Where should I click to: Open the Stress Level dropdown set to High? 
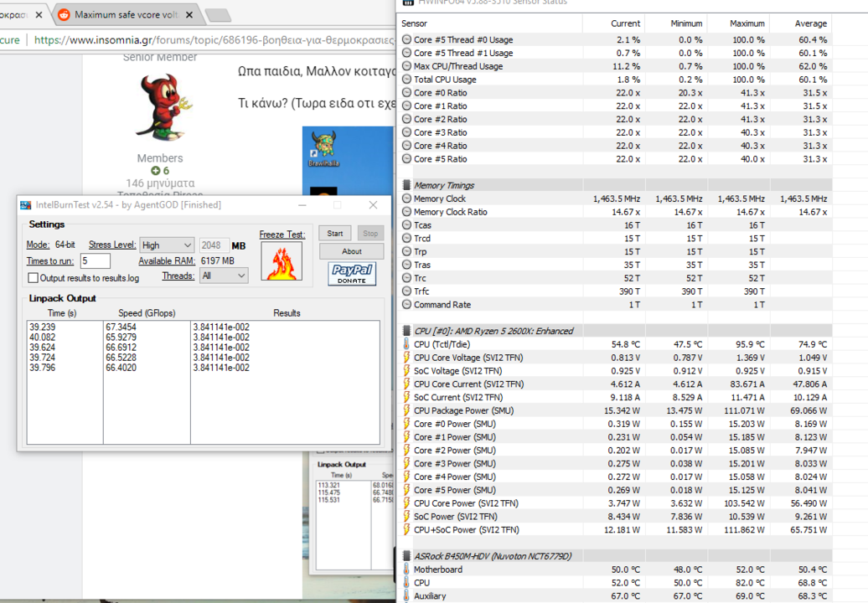(x=167, y=245)
